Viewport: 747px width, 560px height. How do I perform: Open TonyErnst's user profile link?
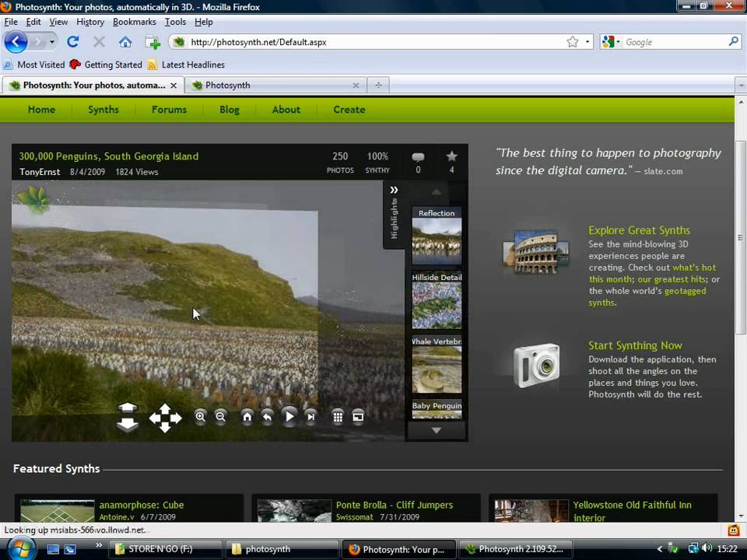(40, 172)
